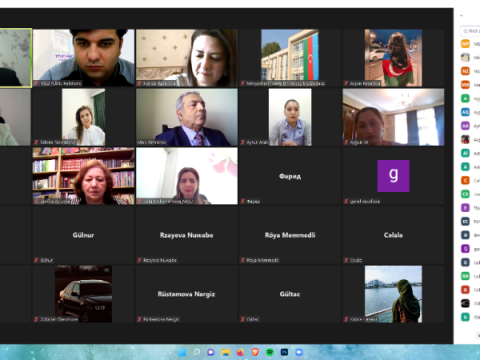Select the Röya Memmedli participant tile

290,235
